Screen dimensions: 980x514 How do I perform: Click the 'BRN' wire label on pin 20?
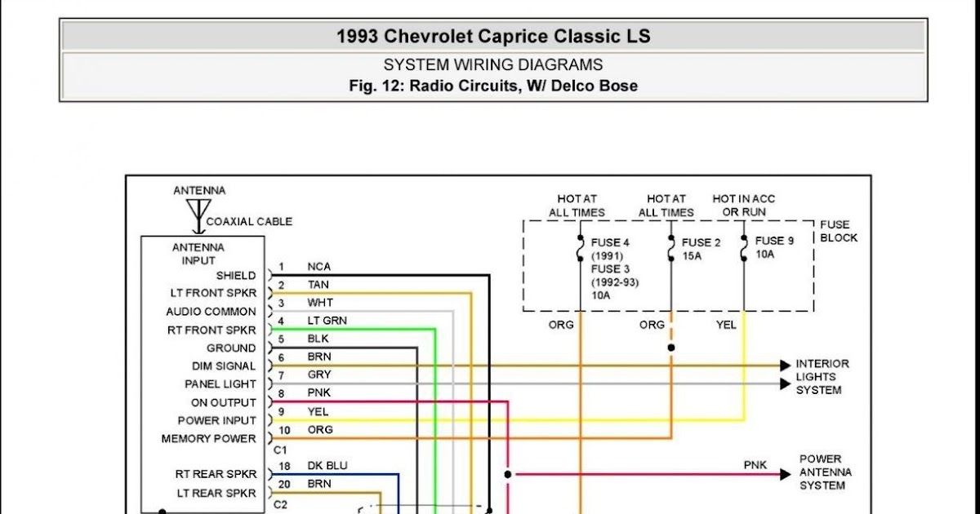tap(319, 484)
